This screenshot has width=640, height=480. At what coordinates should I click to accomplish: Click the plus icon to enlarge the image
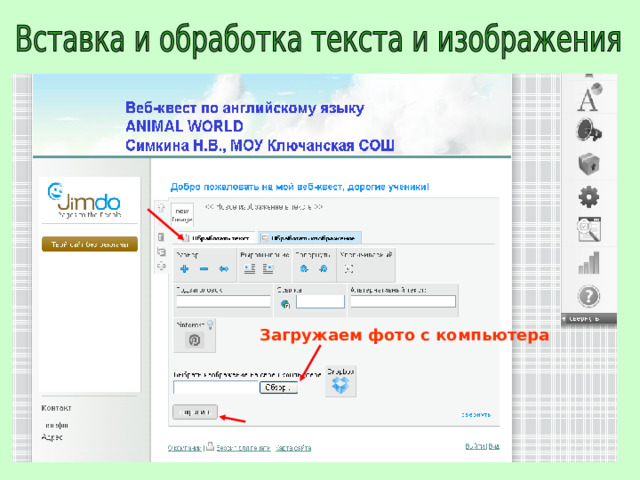coord(184,269)
